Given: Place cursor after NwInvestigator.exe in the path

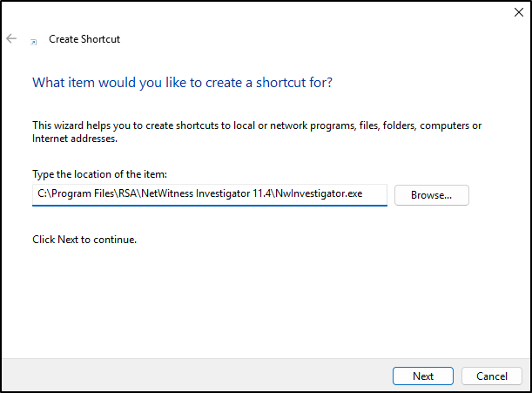Looking at the screenshot, I should pos(363,193).
